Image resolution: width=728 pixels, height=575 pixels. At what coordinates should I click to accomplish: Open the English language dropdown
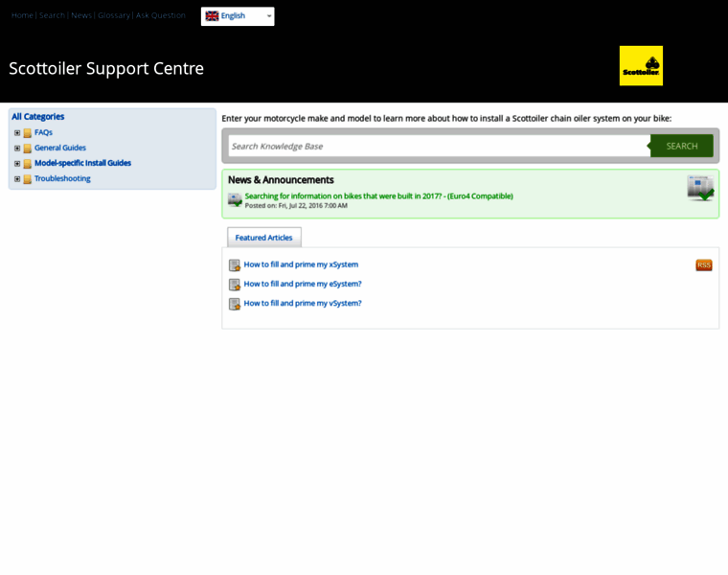[x=238, y=16]
